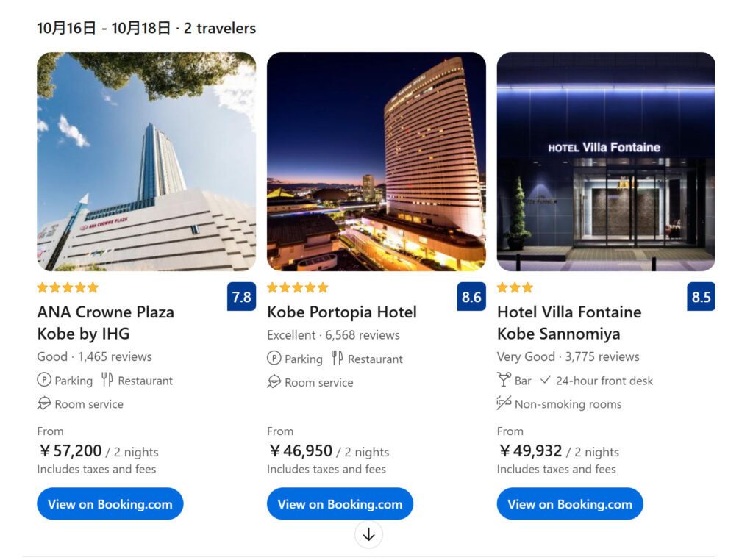Click the room service icon under Kobe Portopia Hotel
Viewport: 753px width, 560px height.
tap(274, 382)
